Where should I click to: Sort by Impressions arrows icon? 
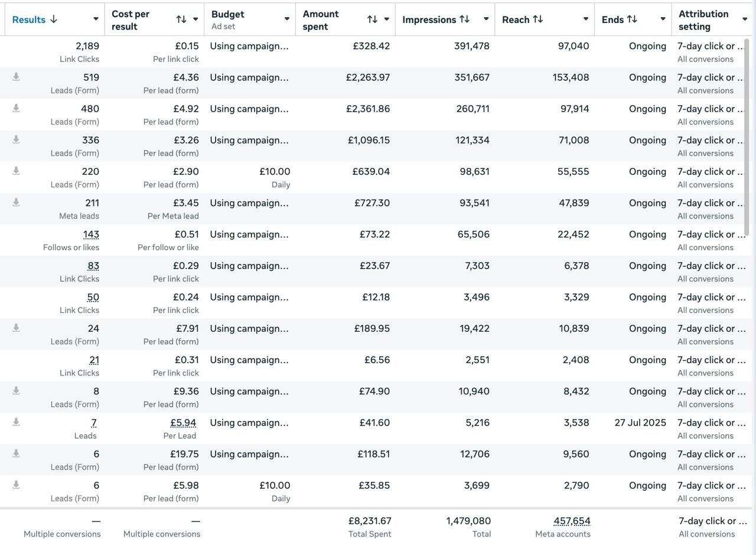click(465, 19)
